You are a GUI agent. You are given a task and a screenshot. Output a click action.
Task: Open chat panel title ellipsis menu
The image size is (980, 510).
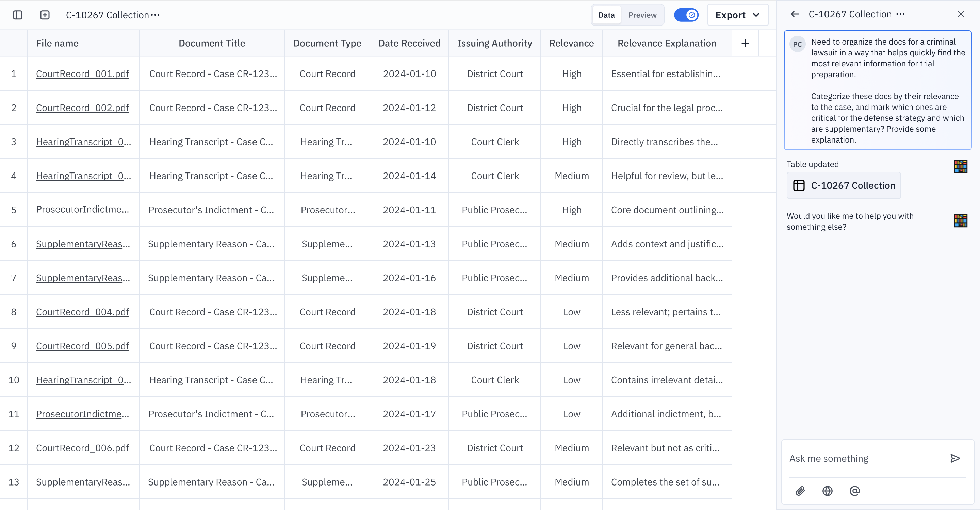click(900, 14)
